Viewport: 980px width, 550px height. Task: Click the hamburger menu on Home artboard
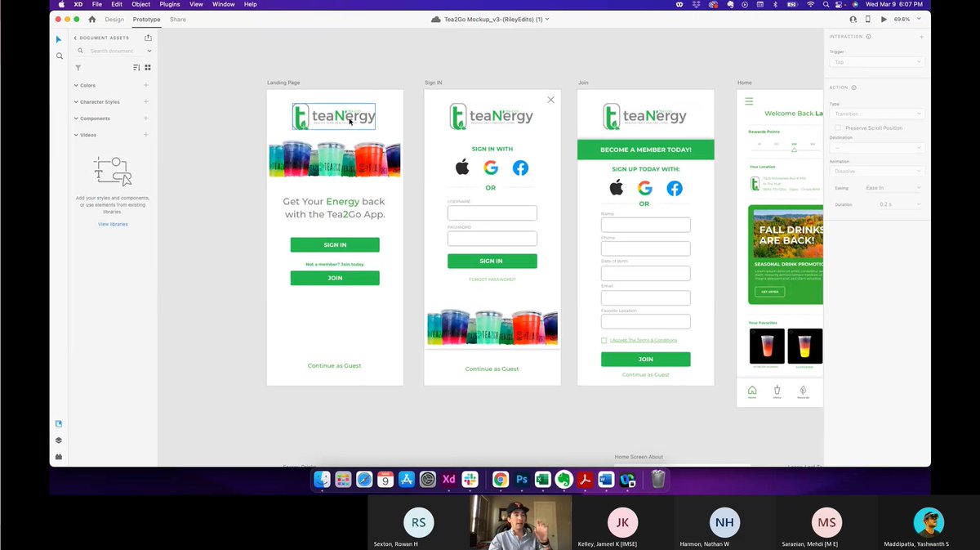coord(748,101)
